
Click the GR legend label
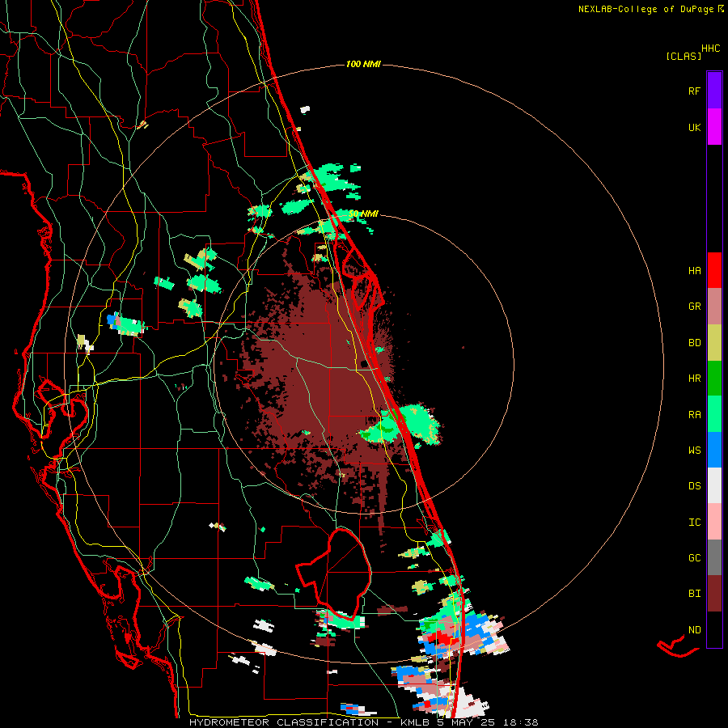coord(694,307)
